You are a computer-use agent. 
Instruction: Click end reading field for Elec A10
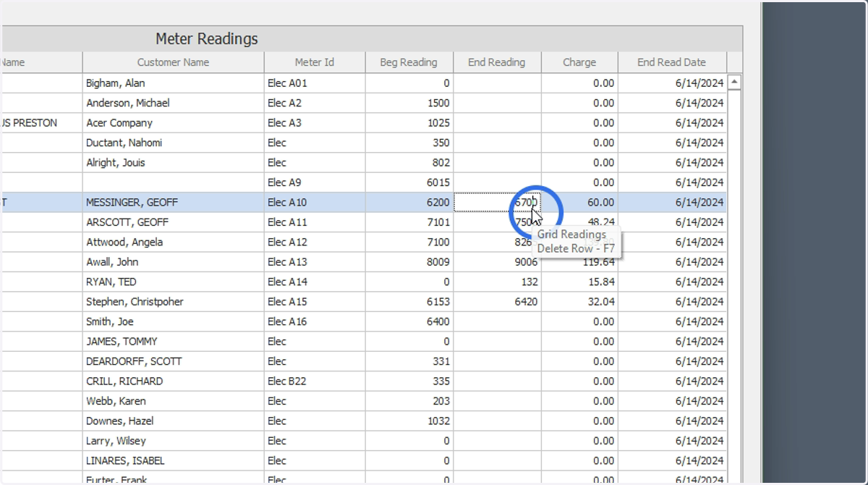pyautogui.click(x=498, y=203)
